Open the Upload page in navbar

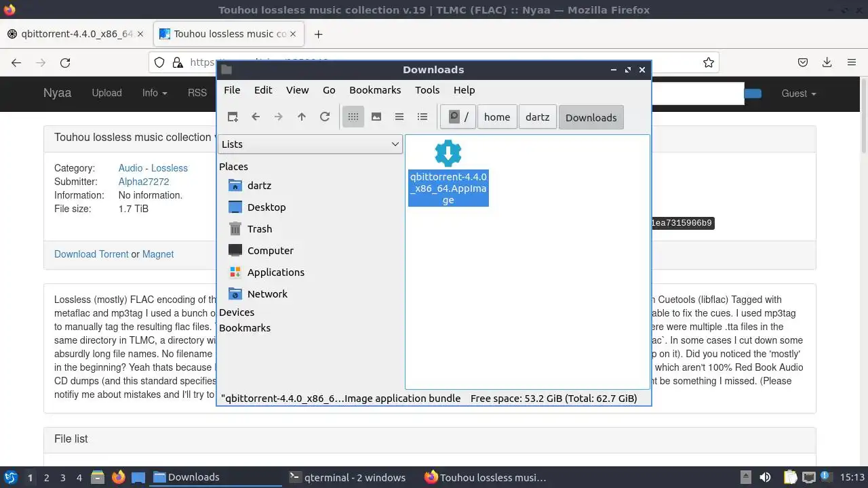coord(106,93)
